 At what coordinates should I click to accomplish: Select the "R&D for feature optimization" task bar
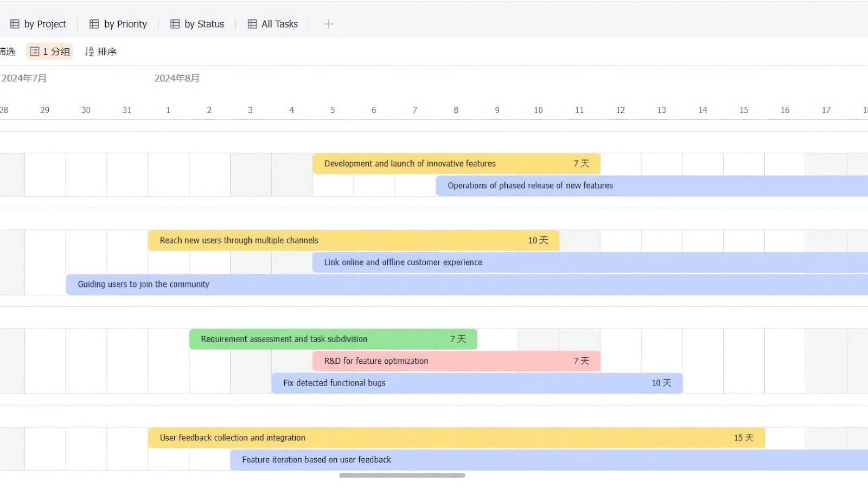pos(456,361)
